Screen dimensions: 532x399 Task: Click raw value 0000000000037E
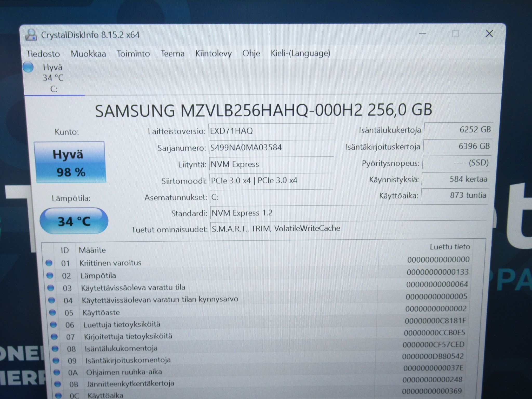433,368
